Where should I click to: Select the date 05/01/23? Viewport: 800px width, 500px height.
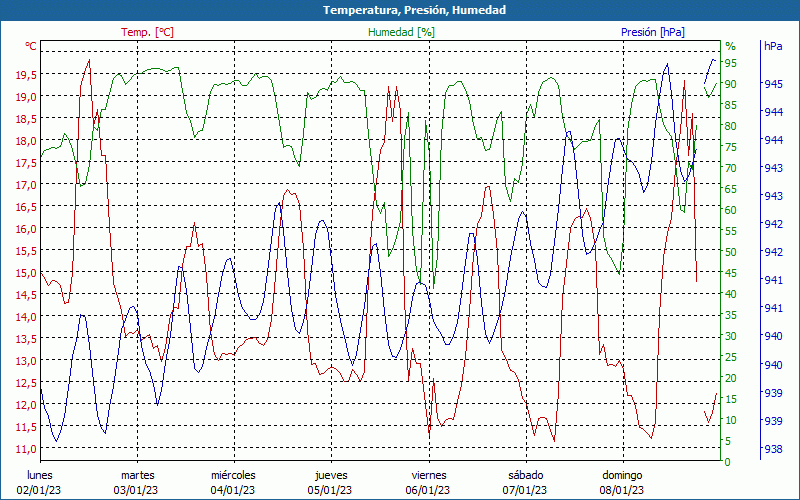tap(330, 490)
